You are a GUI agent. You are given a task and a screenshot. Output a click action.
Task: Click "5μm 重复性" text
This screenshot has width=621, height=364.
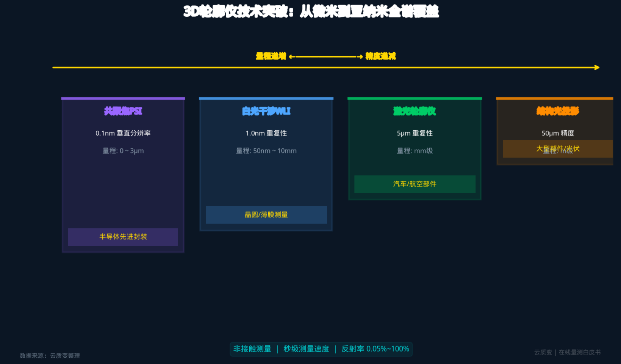(x=415, y=133)
